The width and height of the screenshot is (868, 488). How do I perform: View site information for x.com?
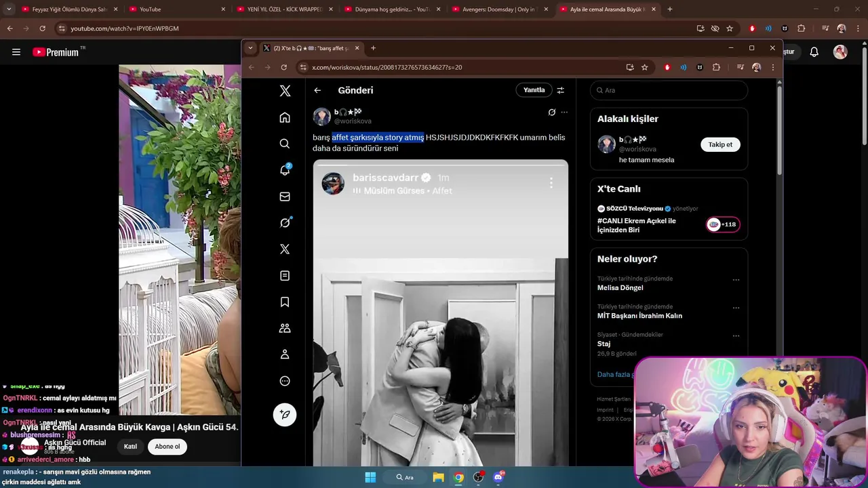tap(304, 67)
